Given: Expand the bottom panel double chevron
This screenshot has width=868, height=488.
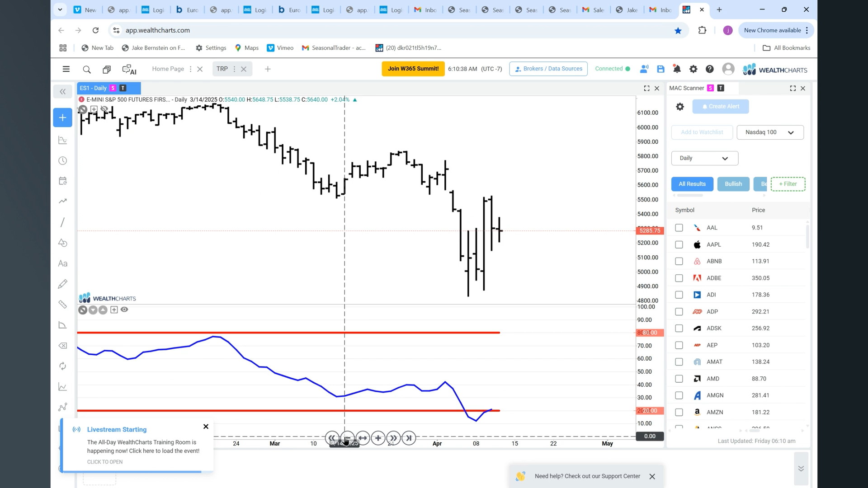Looking at the screenshot, I should [801, 469].
